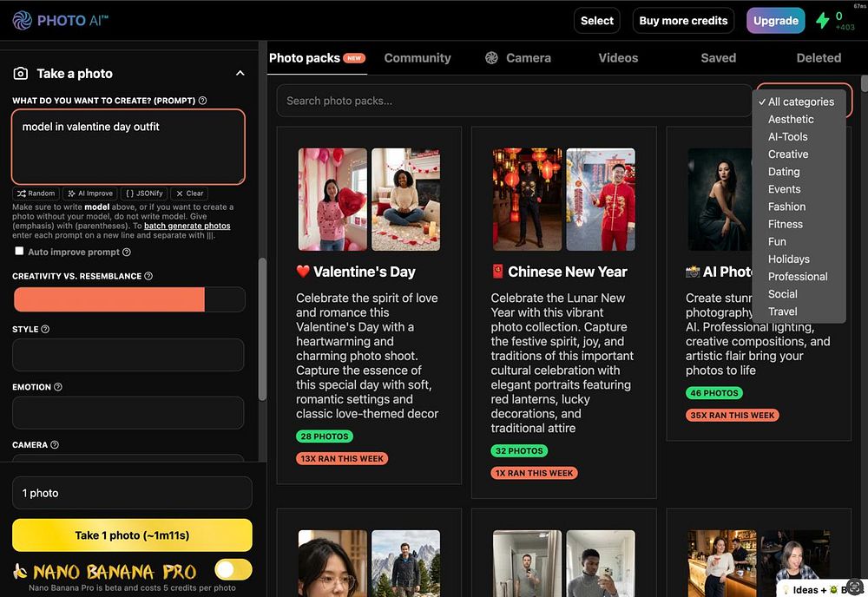Click the Search photo packs field
This screenshot has height=597, width=868.
click(514, 101)
